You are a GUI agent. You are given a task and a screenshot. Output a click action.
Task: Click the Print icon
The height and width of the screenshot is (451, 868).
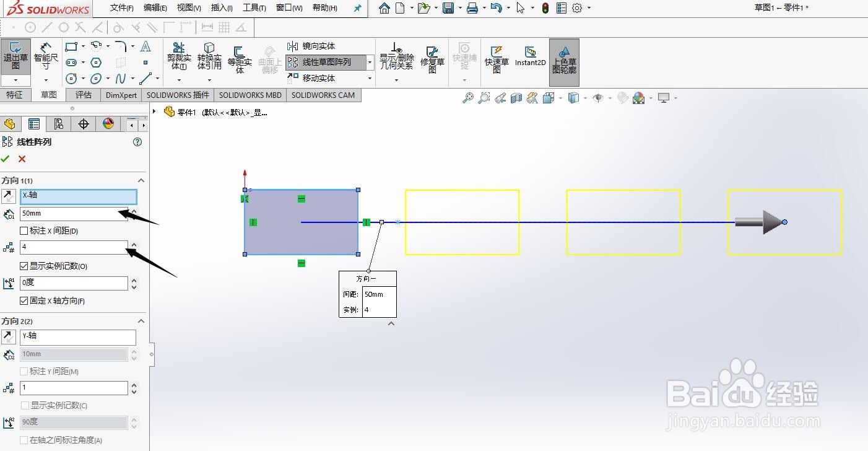click(x=472, y=8)
